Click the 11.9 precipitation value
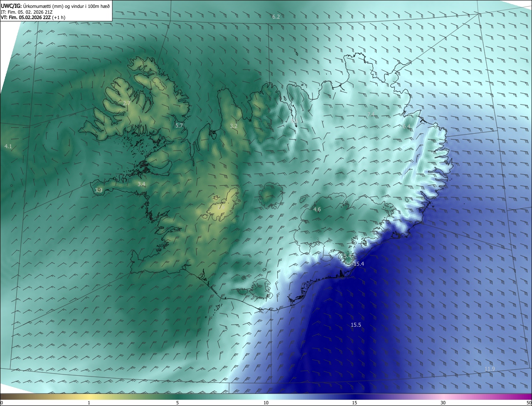This screenshot has height=406, width=532. [490, 369]
